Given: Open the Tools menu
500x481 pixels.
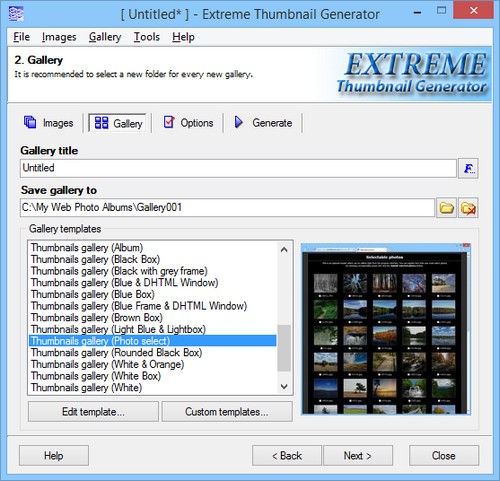Looking at the screenshot, I should [146, 37].
